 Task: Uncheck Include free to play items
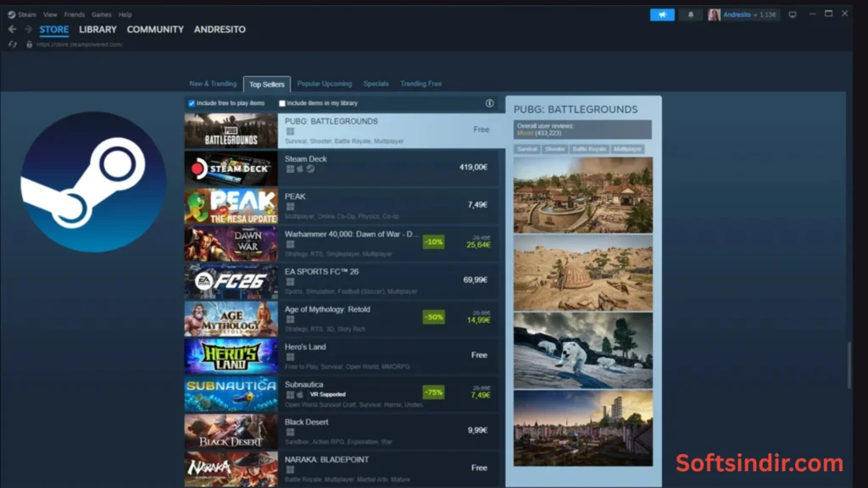point(192,103)
